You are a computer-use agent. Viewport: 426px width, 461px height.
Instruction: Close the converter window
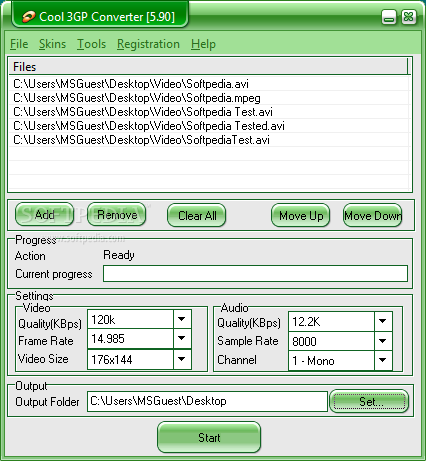point(408,17)
